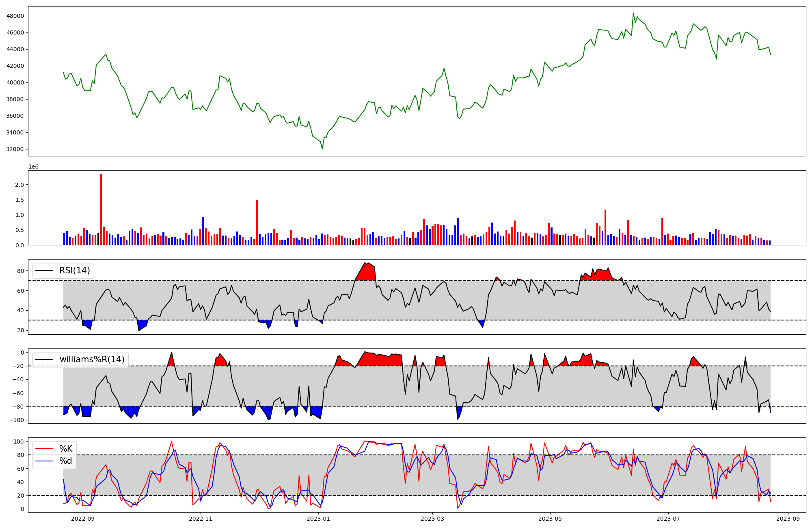812x528 pixels.
Task: Click the red %K line sample in legend
Action: pyautogui.click(x=45, y=448)
